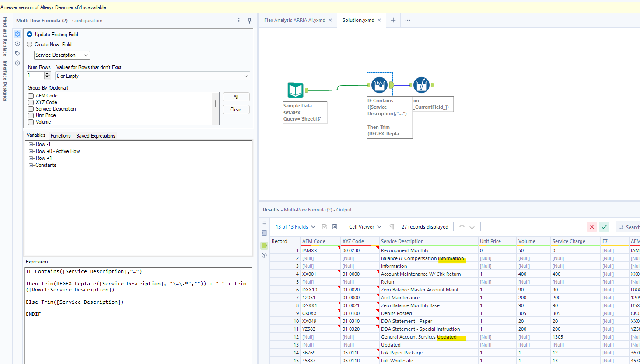Open the Configuration gear in the left sidebar
Image resolution: width=640 pixels, height=364 pixels.
tap(17, 34)
